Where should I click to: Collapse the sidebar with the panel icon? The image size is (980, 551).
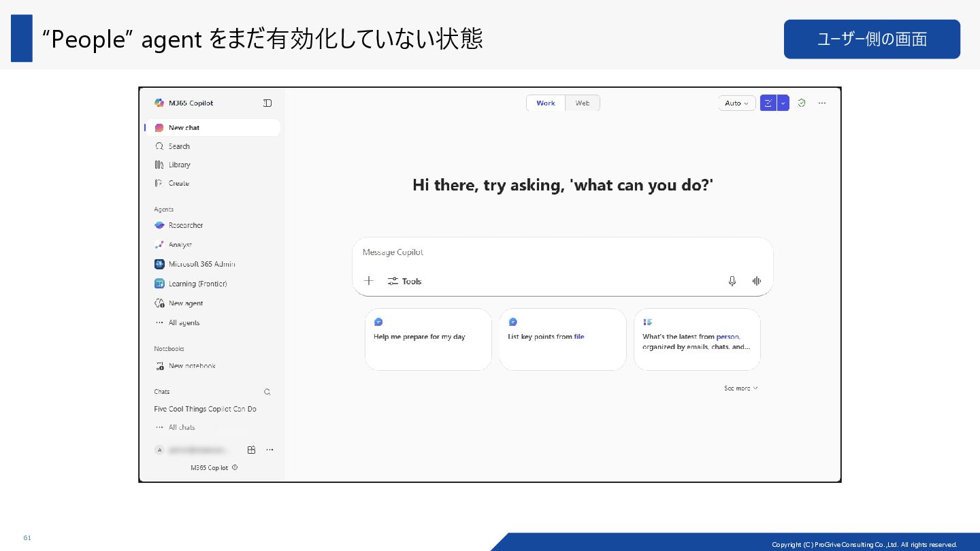(267, 103)
